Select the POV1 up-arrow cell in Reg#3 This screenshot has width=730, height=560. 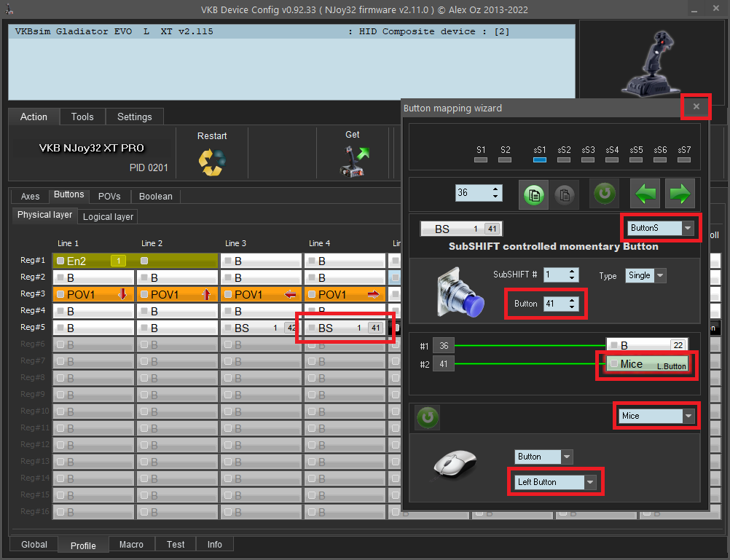coord(177,294)
